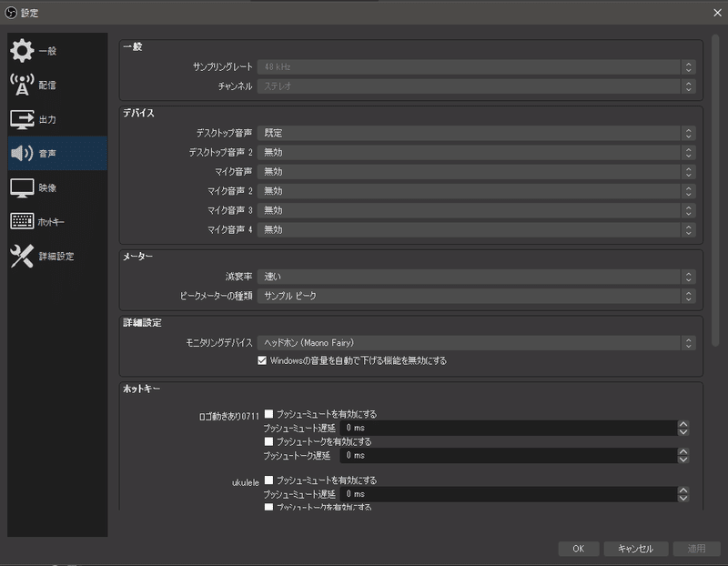Open the マイク音声 2 dropdown
728x566 pixels.
point(476,191)
